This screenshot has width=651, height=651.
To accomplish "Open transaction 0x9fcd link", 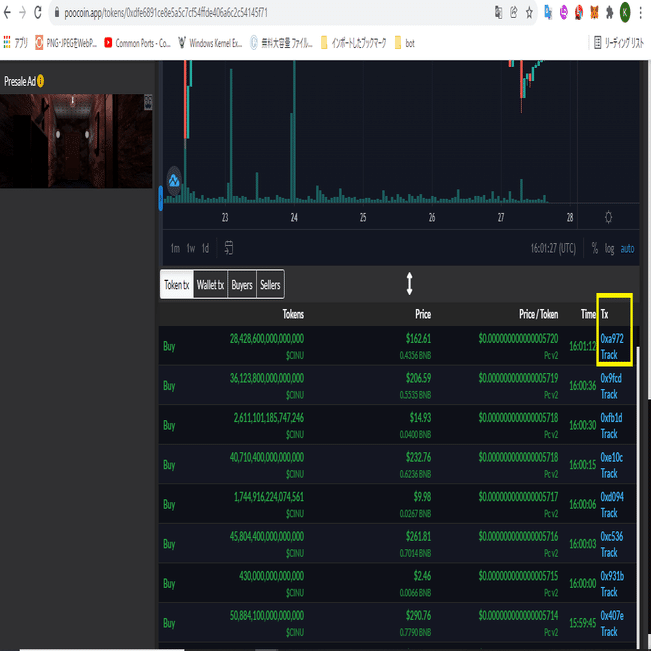I will pyautogui.click(x=611, y=378).
